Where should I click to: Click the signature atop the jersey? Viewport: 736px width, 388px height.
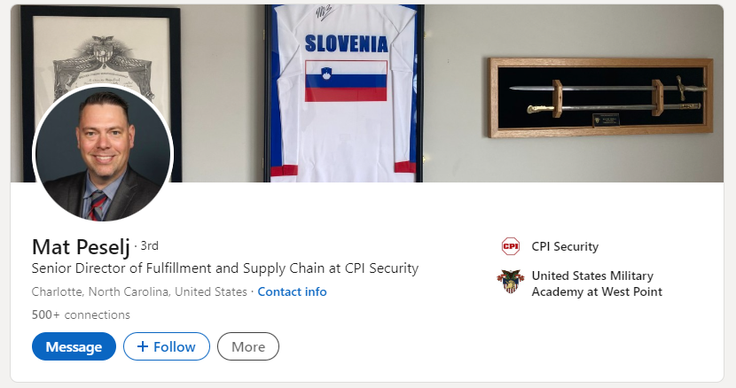click(323, 13)
